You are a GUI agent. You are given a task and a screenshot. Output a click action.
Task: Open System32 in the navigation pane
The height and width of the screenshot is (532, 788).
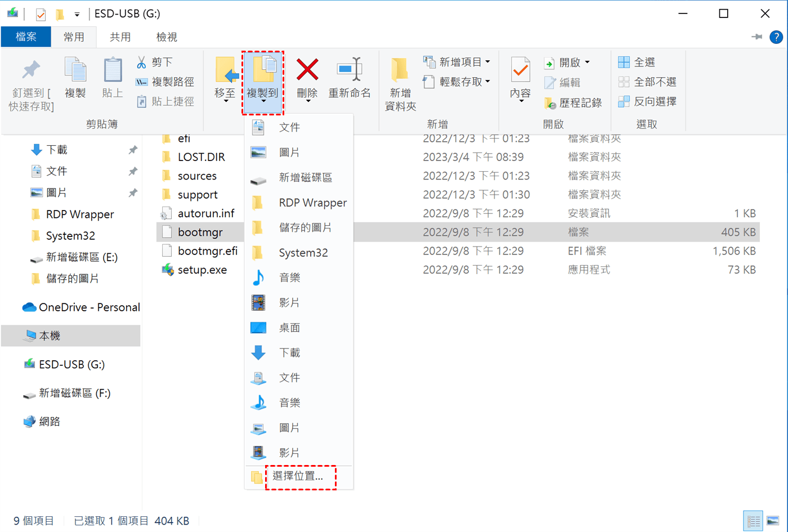click(x=62, y=236)
